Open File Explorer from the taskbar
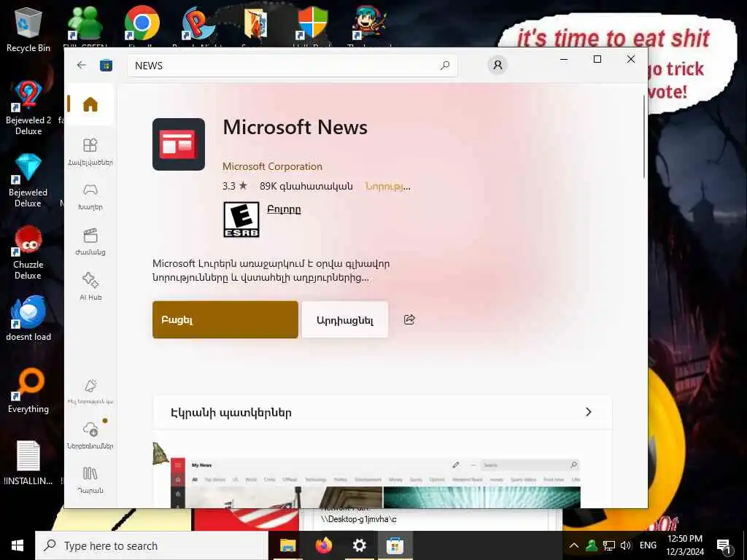747x560 pixels. pos(287,545)
